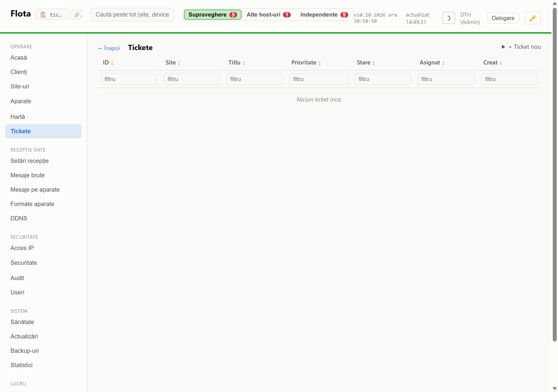Click the Delogare button
558x392 pixels.
[503, 18]
